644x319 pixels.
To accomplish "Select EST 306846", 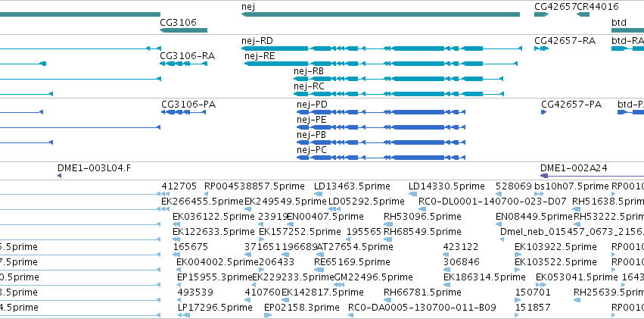I will [x=461, y=262].
